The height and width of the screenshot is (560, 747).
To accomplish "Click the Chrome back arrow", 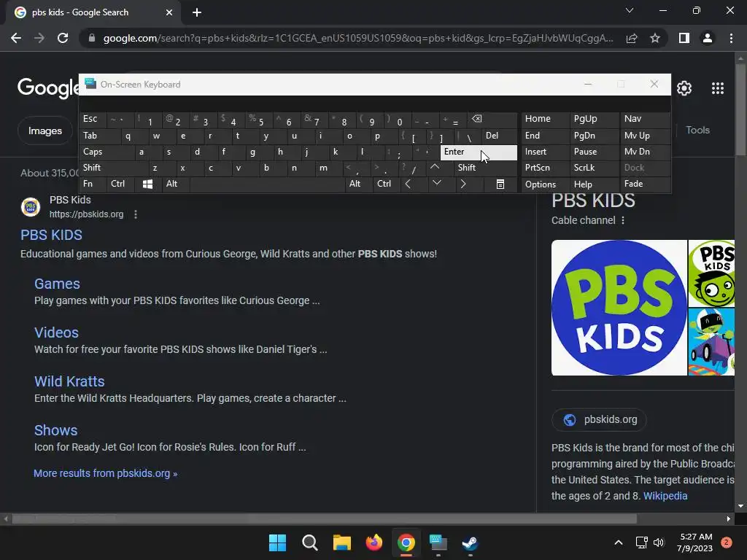I will tap(16, 38).
